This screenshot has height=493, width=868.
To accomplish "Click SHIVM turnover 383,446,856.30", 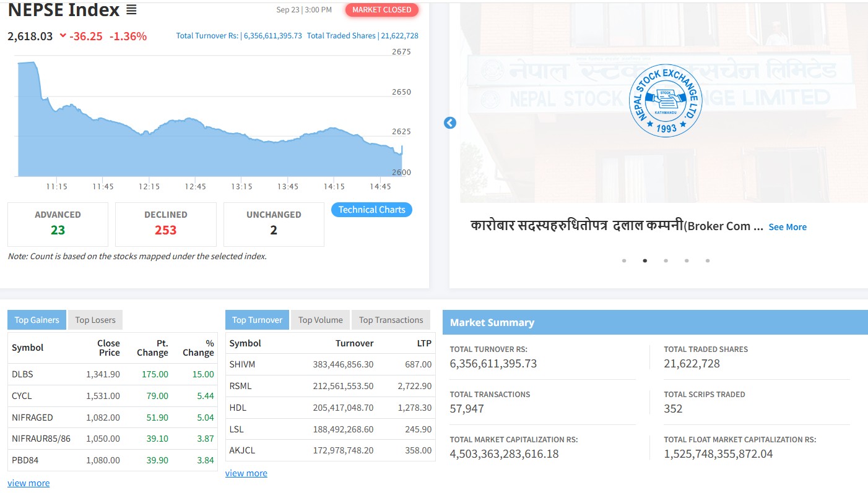I will pyautogui.click(x=343, y=364).
